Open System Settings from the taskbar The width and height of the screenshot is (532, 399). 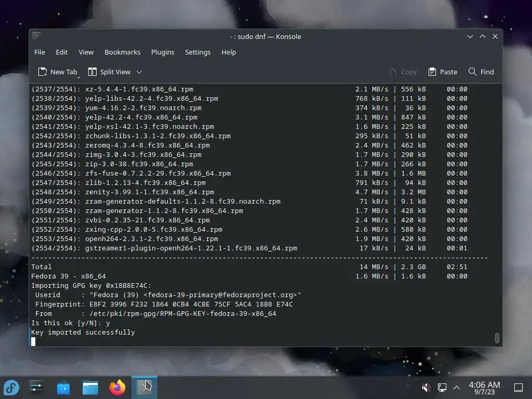36,388
